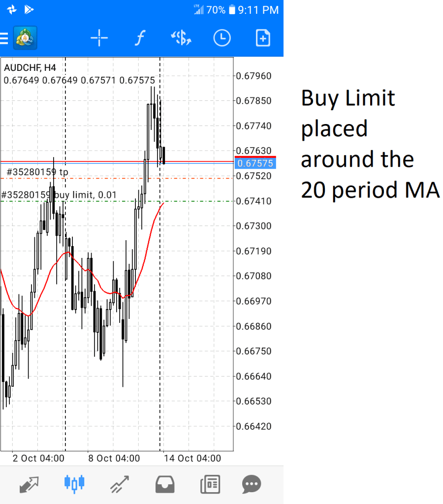This screenshot has width=443, height=504.
Task: Switch to the Quotes tab
Action: pos(29,484)
